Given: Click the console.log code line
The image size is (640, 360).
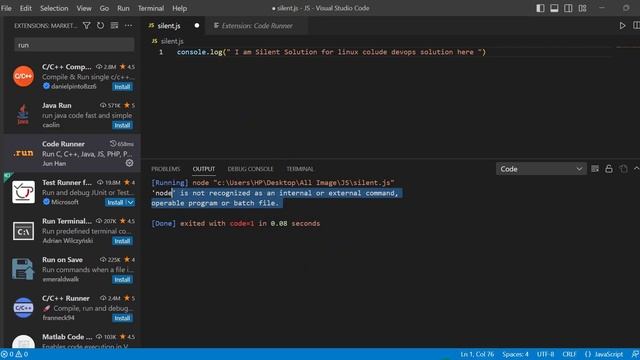Looking at the screenshot, I should 331,52.
